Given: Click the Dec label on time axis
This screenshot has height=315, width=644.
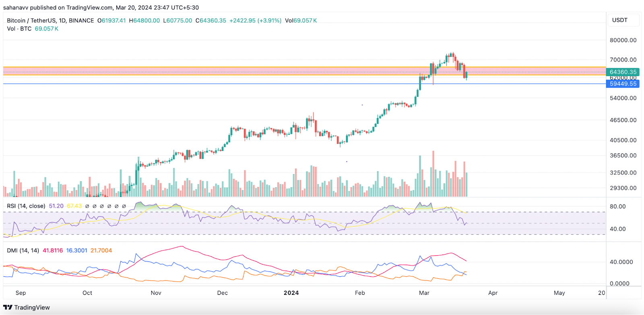Looking at the screenshot, I should [x=223, y=293].
